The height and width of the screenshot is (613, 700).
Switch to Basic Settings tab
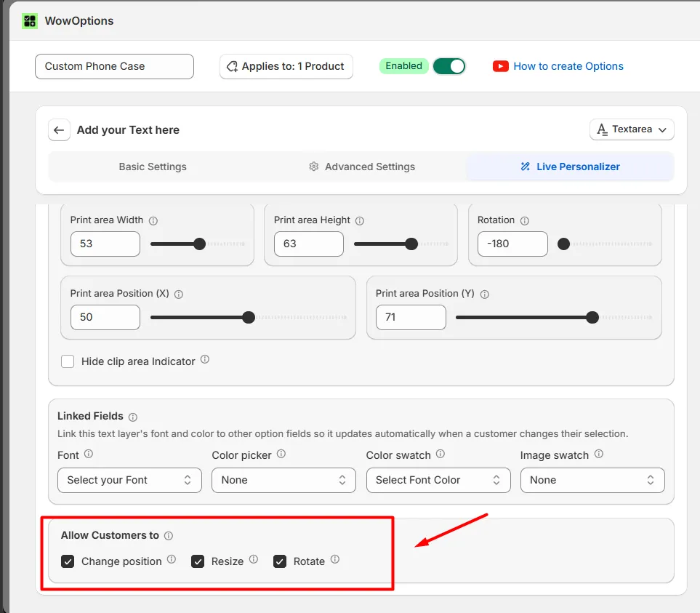click(153, 167)
